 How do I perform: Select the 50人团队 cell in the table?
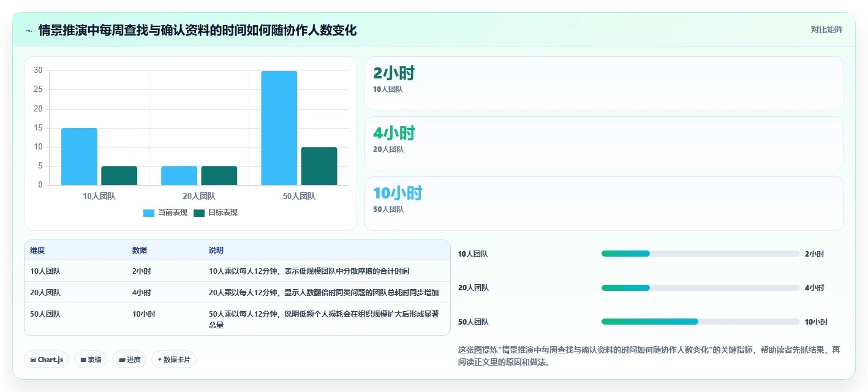pyautogui.click(x=45, y=314)
